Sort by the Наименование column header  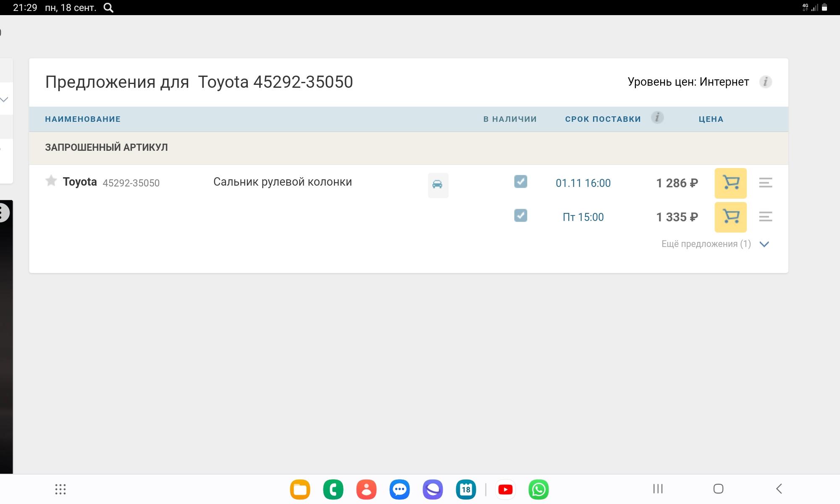[83, 119]
